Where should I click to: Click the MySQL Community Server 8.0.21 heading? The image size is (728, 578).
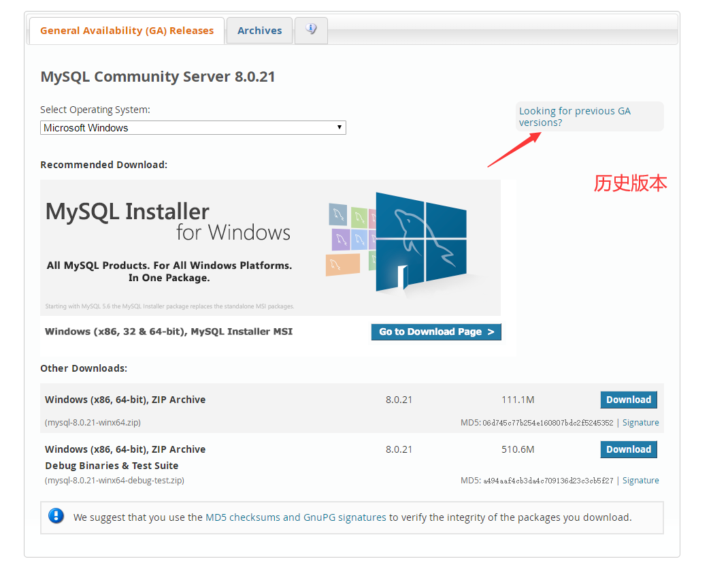click(x=158, y=76)
